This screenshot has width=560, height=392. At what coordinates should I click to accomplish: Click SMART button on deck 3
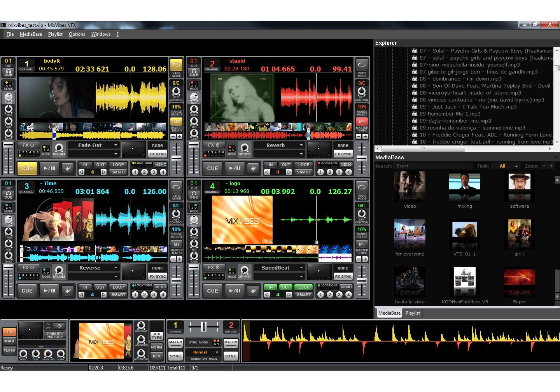(118, 295)
